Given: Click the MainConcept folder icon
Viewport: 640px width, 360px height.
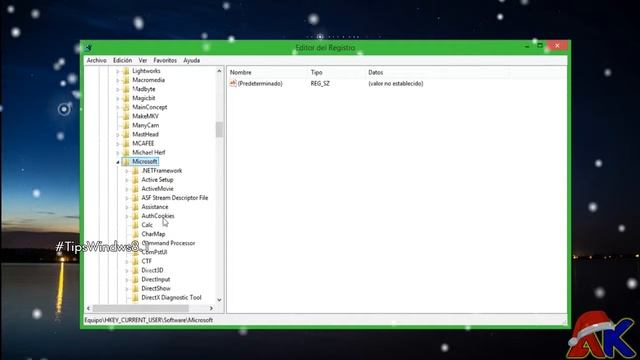Looking at the screenshot, I should pyautogui.click(x=126, y=107).
